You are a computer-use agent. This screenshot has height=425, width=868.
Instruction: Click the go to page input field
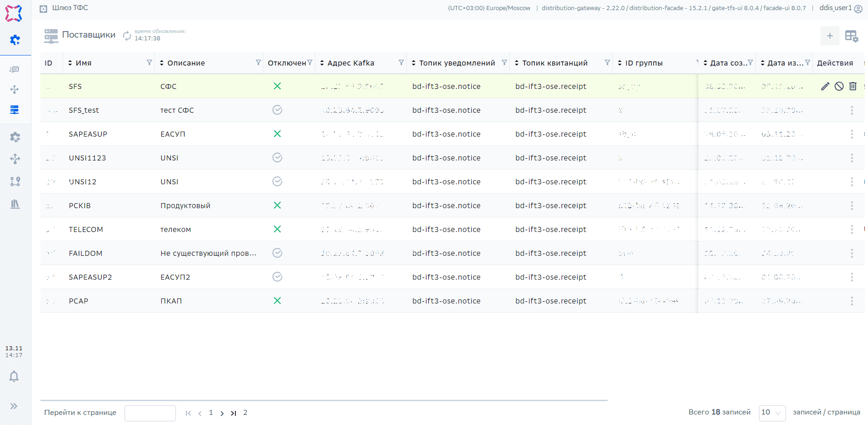pos(150,413)
